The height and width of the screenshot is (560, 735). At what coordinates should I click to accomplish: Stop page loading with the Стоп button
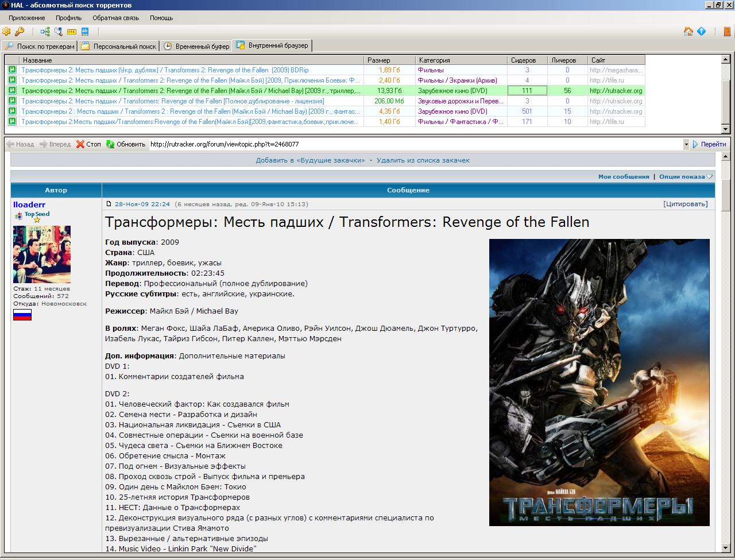(88, 144)
